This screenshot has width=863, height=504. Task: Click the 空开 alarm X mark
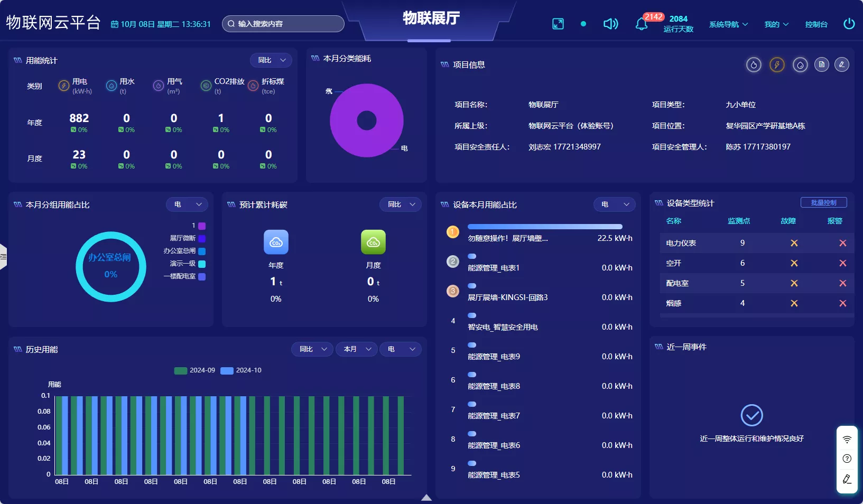coord(842,263)
